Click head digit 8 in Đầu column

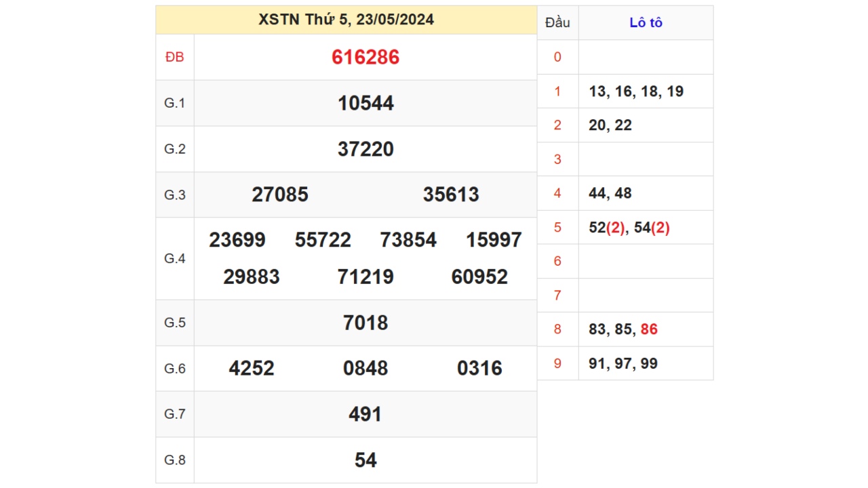click(557, 329)
